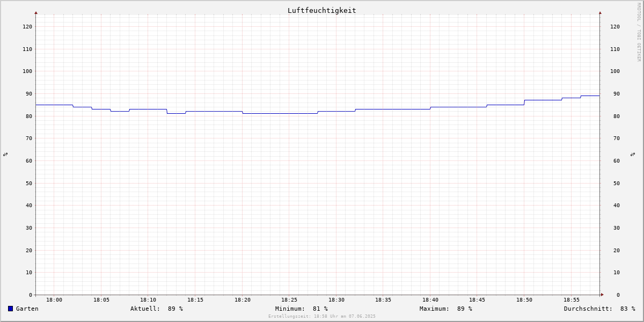This screenshot has height=322, width=644.
Task: Click the 18:15 x-axis time label
Action: coord(195,300)
